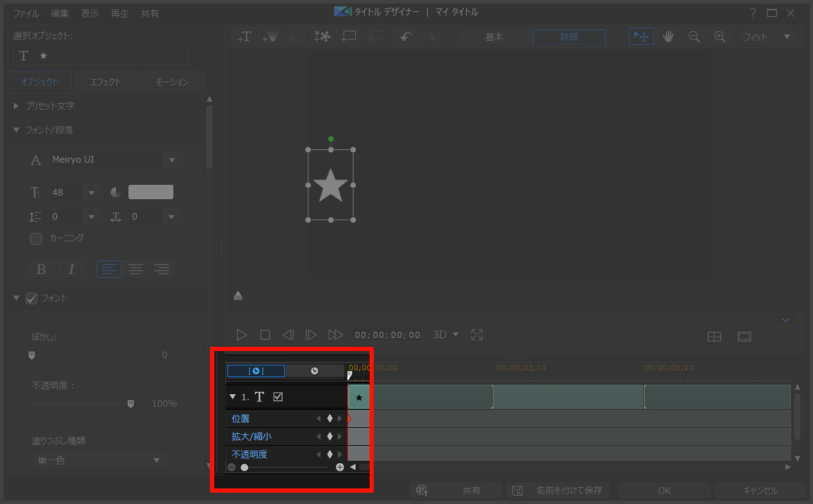Click the insert text icon in toolbar
Image resolution: width=813 pixels, height=504 pixels.
pyautogui.click(x=244, y=37)
